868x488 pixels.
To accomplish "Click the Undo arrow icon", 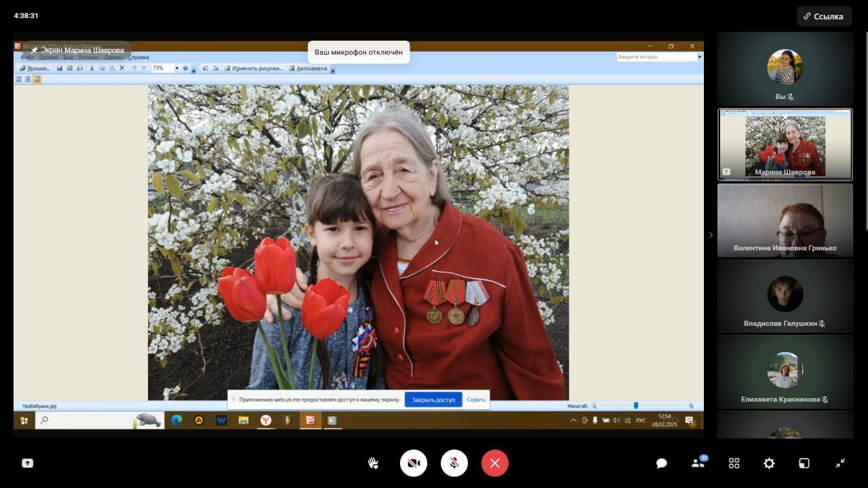I will coord(134,68).
